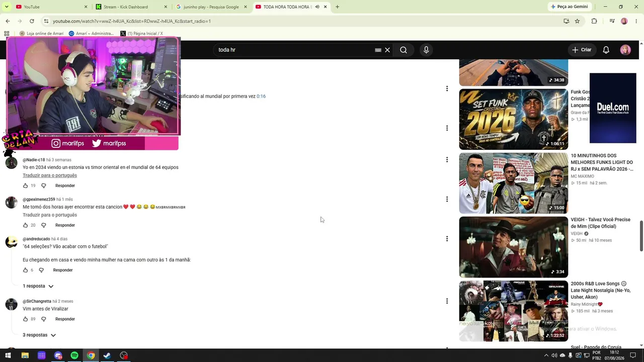
Task: Reply to the @Nadie-c18 comment
Action: coord(65,186)
